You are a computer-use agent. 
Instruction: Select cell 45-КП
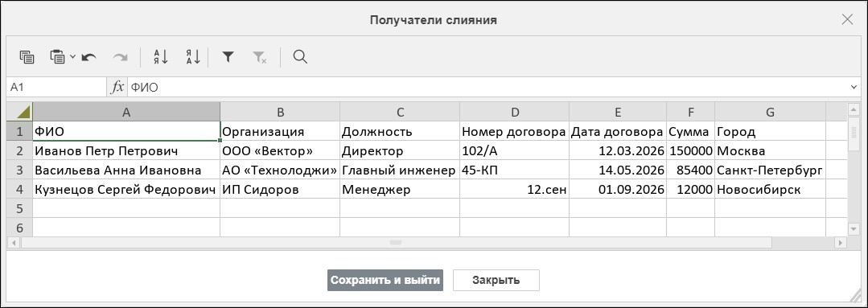[x=514, y=170]
